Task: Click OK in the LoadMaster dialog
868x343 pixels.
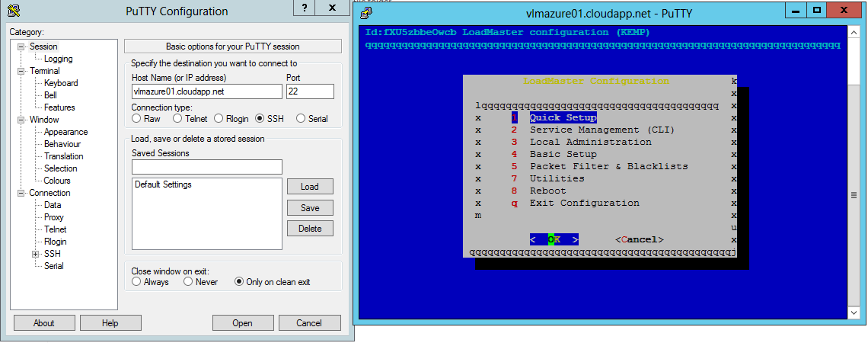Action: tap(554, 239)
